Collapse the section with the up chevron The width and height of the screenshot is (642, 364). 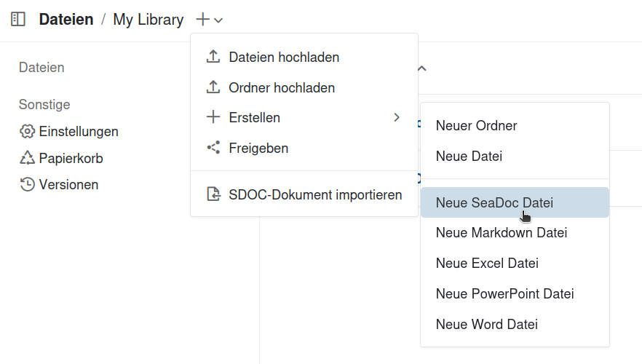point(421,68)
